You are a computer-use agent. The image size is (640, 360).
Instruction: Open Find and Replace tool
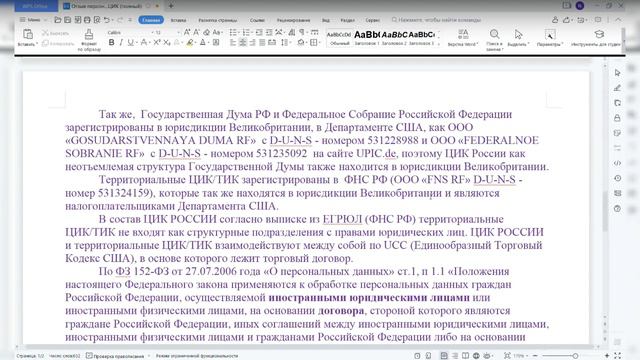pyautogui.click(x=494, y=39)
